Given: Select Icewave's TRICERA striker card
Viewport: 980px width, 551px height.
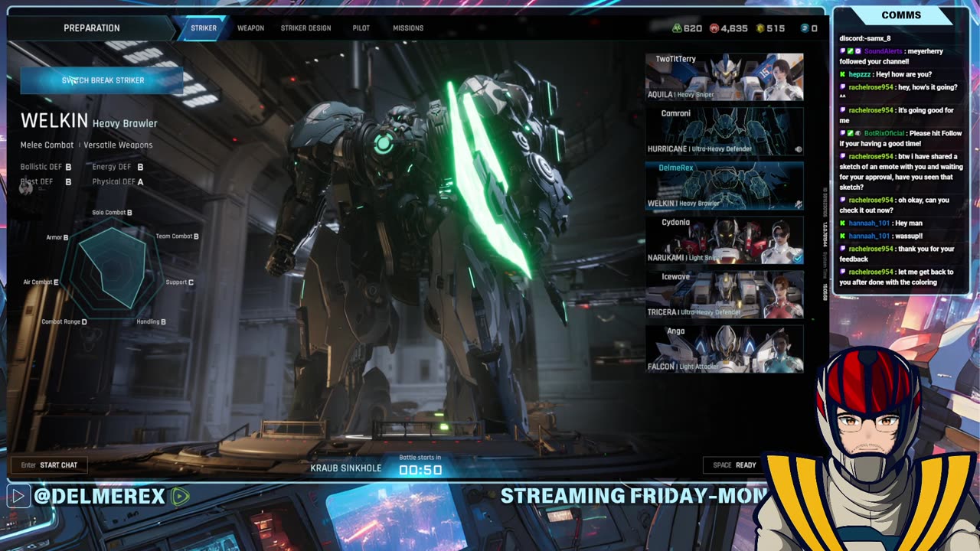Looking at the screenshot, I should pyautogui.click(x=724, y=294).
